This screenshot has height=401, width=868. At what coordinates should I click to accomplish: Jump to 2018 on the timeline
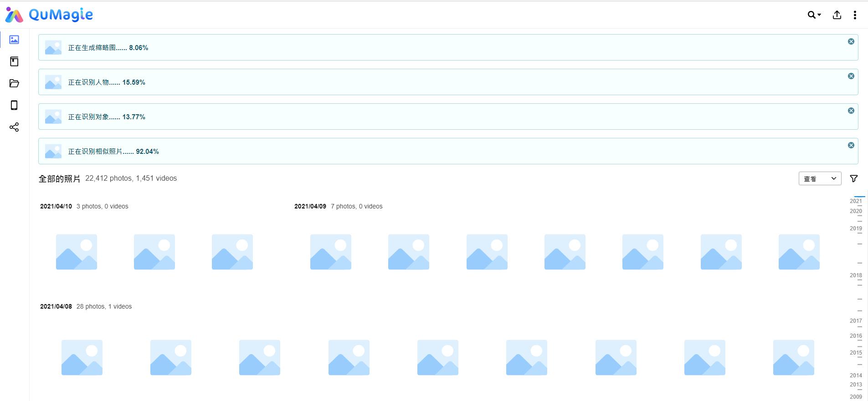pos(856,275)
